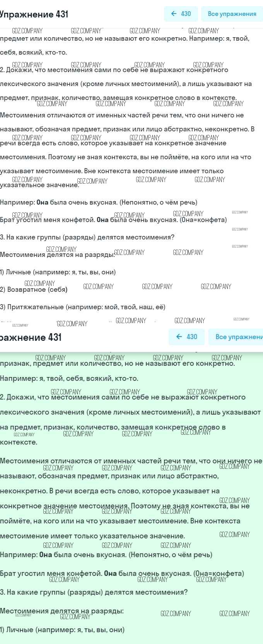Click bold "Она" after "конфетой." in the white section
Viewport: 263px width, 644px height.
[x=102, y=220]
